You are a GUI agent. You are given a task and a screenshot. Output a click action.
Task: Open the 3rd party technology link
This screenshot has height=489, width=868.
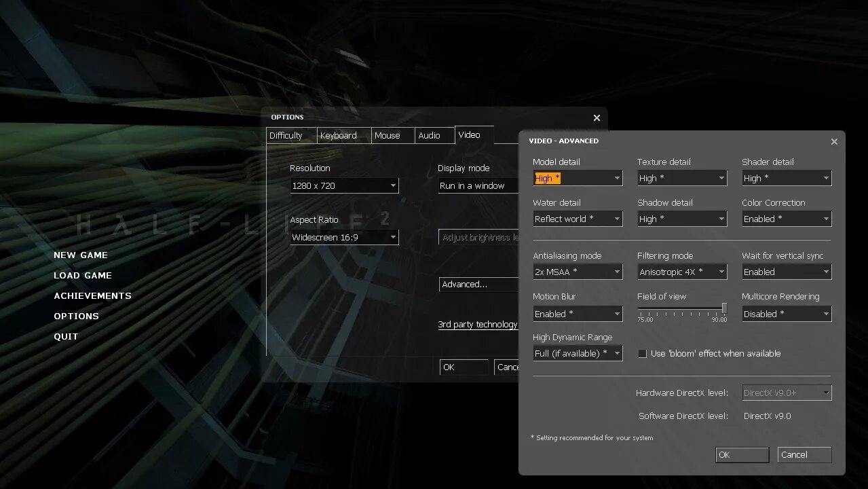(x=478, y=325)
